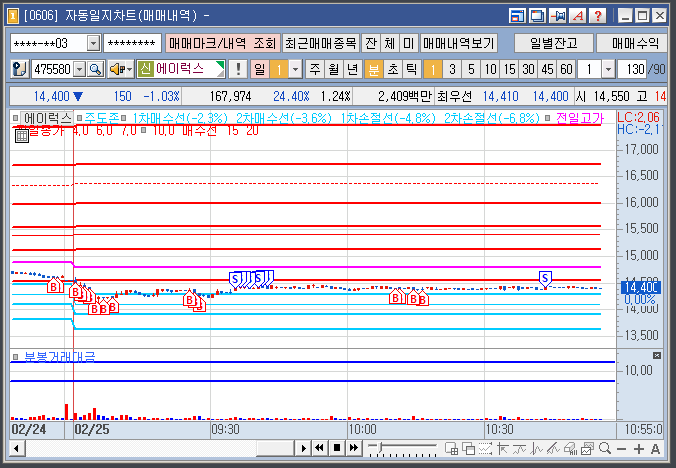Click the chart save image icon in bottom toolbar

pyautogui.click(x=587, y=449)
